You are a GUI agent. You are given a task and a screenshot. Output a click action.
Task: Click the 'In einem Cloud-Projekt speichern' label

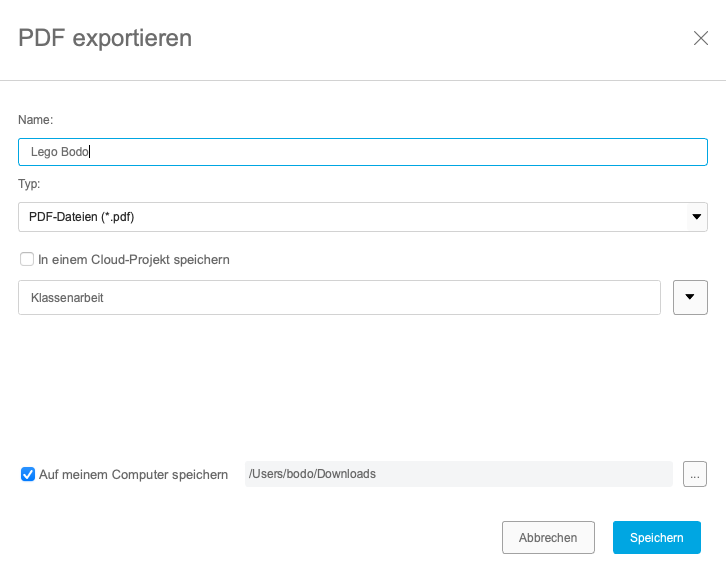(134, 260)
